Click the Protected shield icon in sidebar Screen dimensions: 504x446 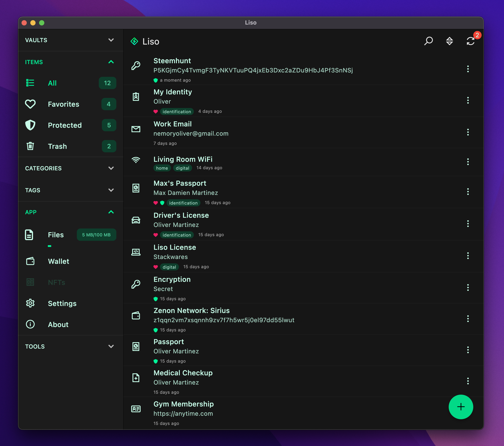click(x=30, y=125)
